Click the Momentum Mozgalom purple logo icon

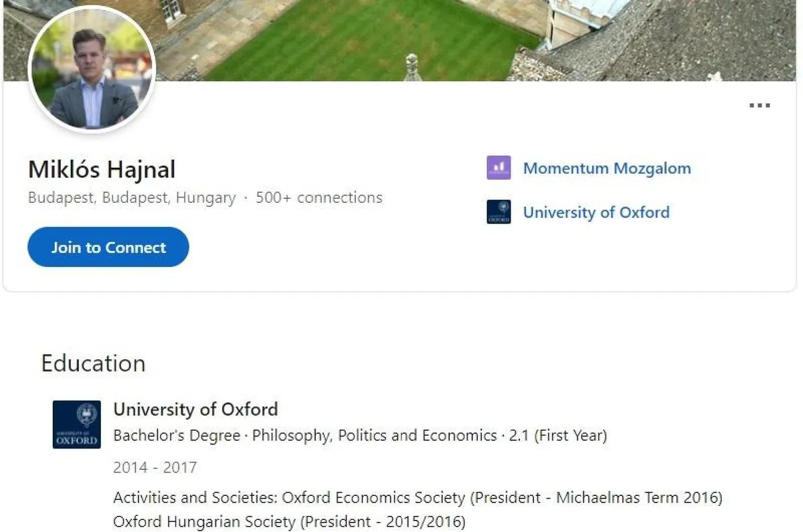click(x=499, y=168)
